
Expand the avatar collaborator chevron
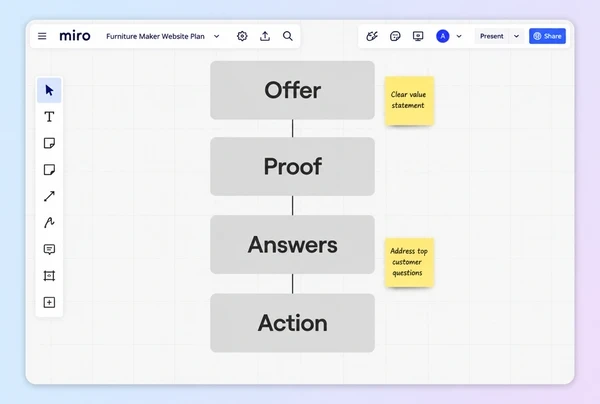[459, 36]
